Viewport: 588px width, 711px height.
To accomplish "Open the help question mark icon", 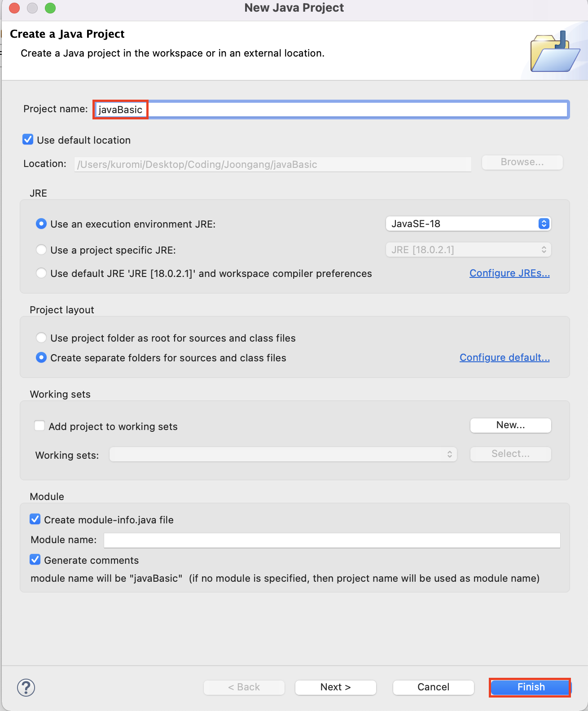I will [x=26, y=687].
